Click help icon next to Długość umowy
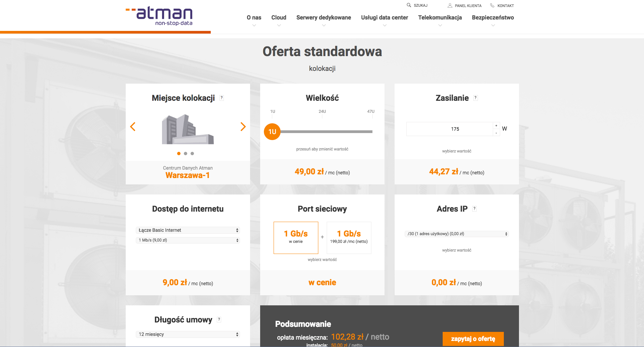This screenshot has width=644, height=347. [x=219, y=320]
